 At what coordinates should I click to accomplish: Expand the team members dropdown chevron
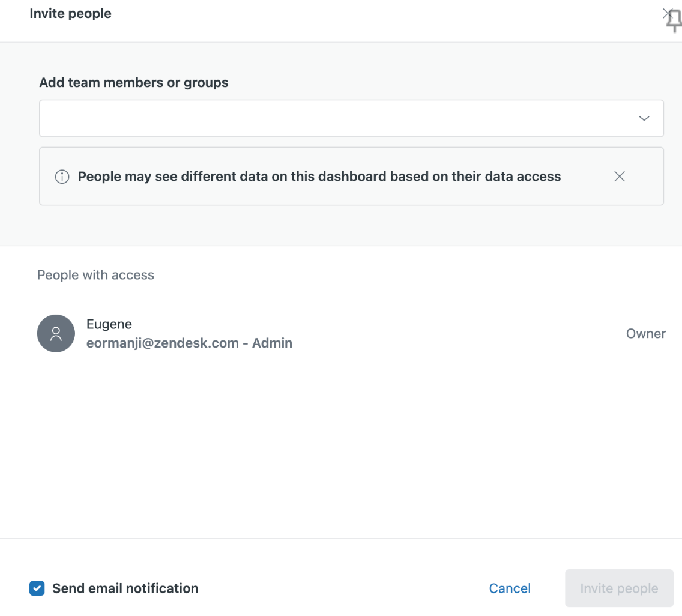tap(644, 119)
